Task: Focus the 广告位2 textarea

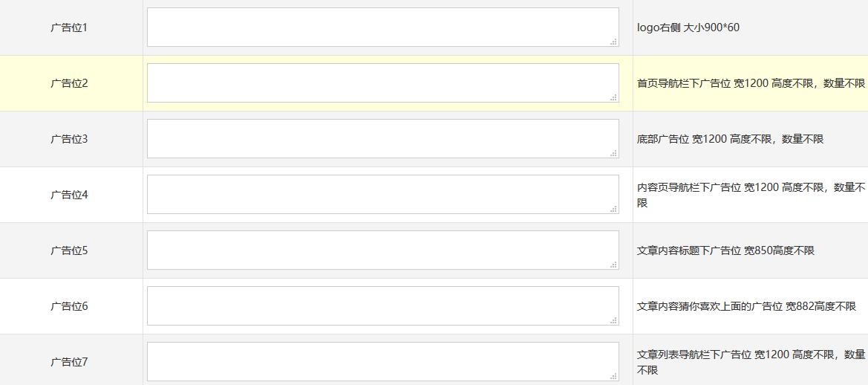Action: [x=382, y=83]
